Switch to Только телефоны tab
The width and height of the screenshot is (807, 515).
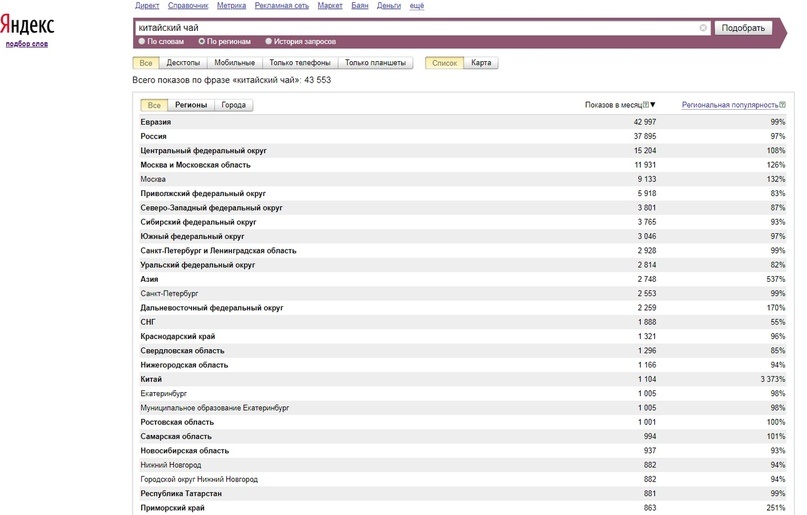click(x=300, y=63)
